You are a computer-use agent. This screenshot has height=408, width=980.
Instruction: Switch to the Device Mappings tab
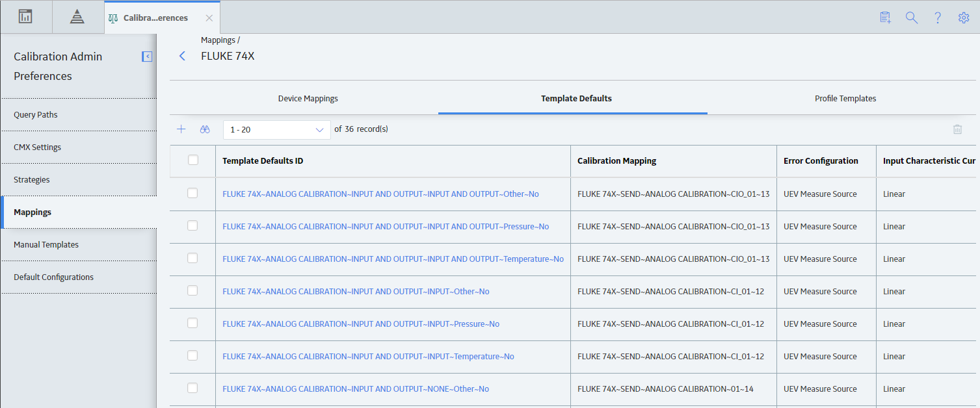[308, 99]
